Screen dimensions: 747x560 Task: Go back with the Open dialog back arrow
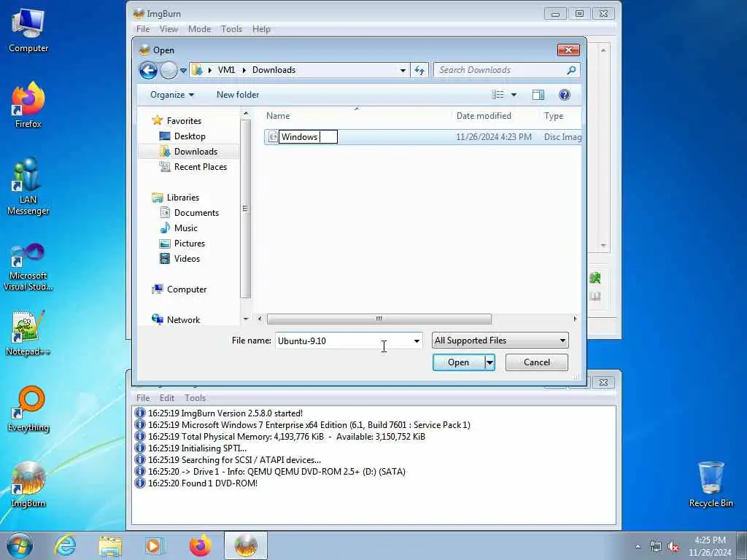click(x=148, y=71)
